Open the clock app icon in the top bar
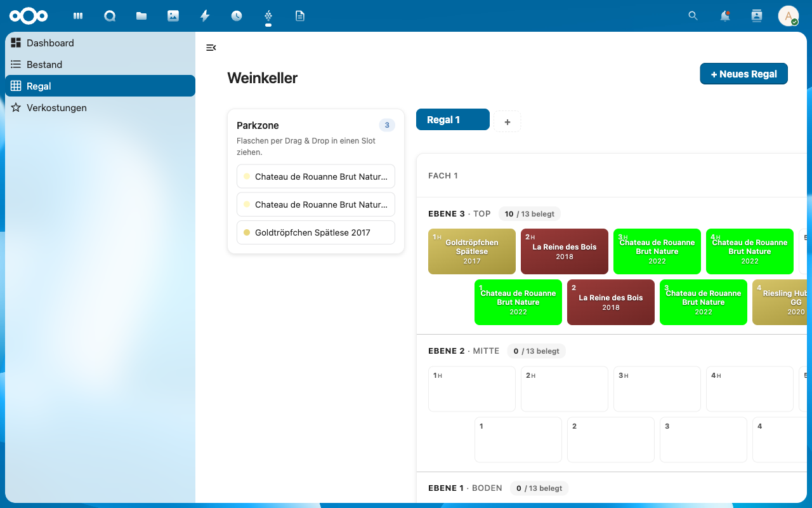The width and height of the screenshot is (812, 508). pyautogui.click(x=237, y=16)
